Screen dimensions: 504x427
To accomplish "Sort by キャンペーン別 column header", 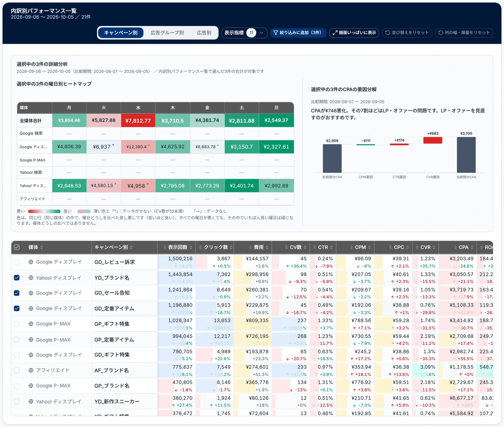I will point(113,247).
